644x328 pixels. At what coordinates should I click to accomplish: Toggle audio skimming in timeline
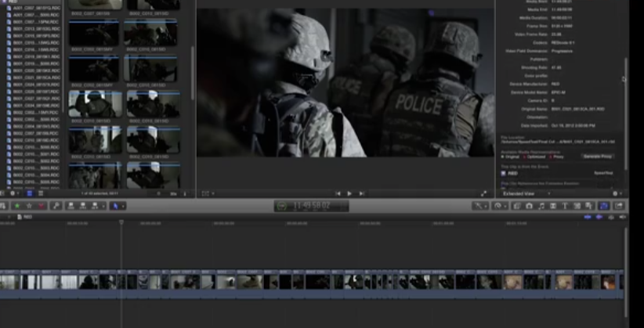point(599,217)
